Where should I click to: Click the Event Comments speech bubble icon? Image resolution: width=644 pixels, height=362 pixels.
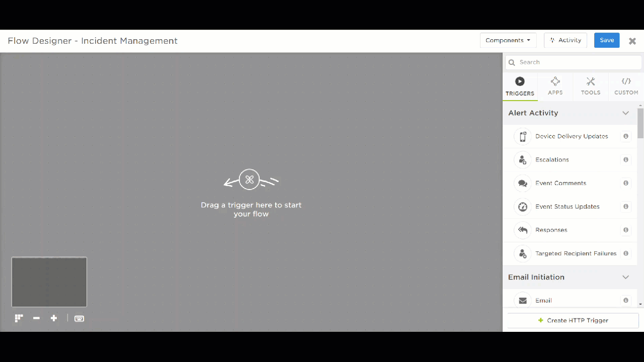[523, 183]
